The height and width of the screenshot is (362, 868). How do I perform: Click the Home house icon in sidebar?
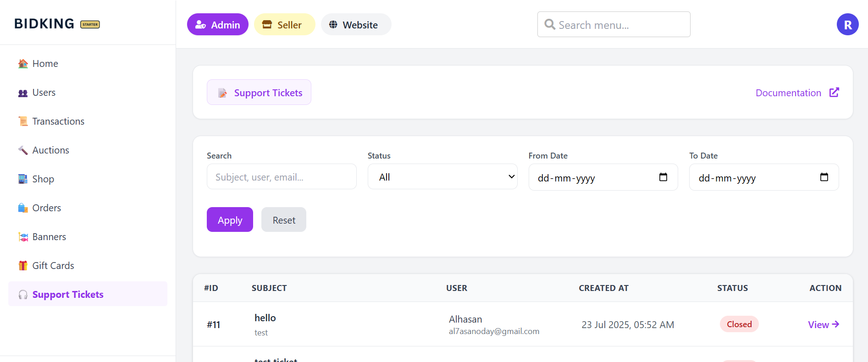pos(23,64)
